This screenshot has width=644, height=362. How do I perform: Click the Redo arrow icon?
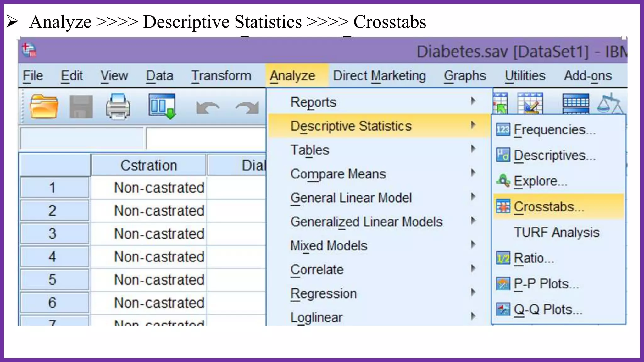pos(247,108)
